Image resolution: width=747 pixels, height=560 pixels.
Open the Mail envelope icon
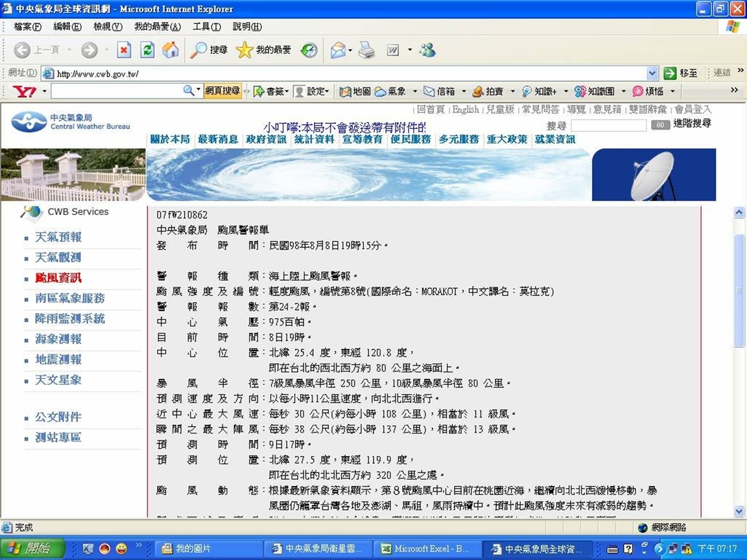tap(338, 50)
